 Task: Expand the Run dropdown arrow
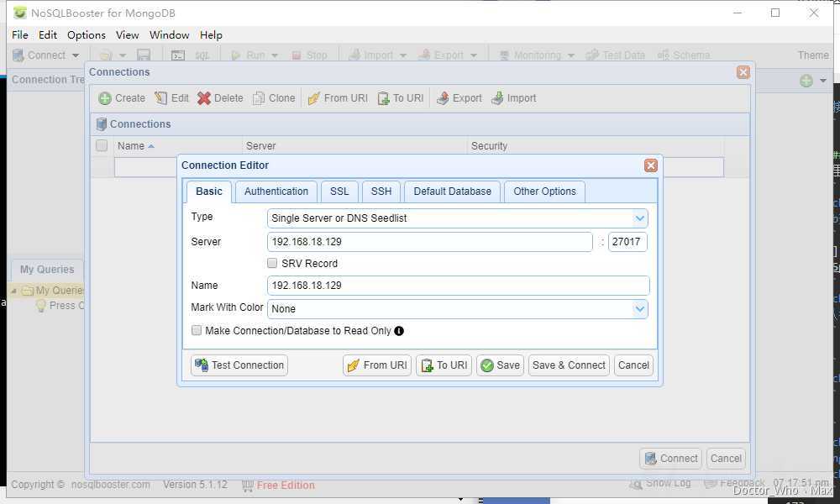pos(275,55)
